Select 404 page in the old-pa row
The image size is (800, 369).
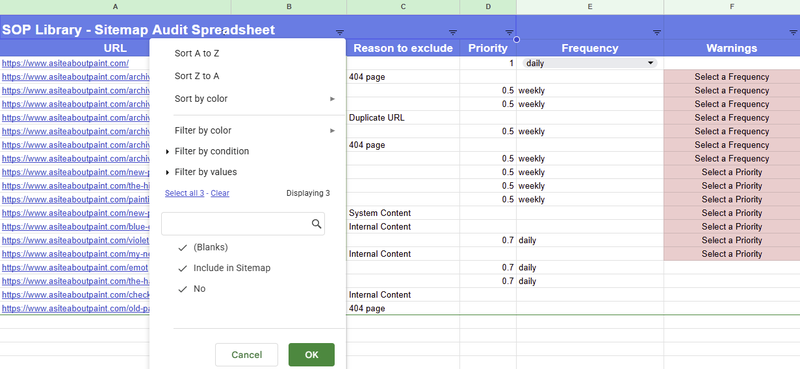point(403,308)
